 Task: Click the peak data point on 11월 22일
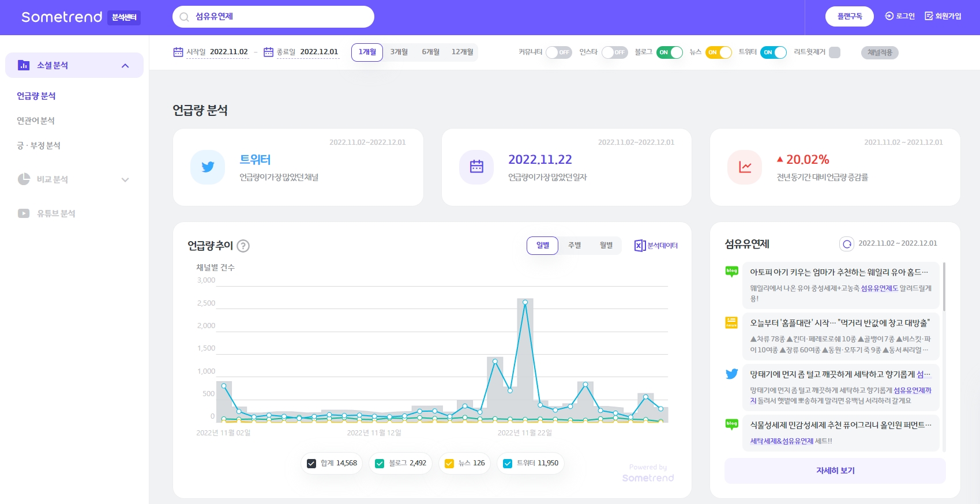[x=525, y=302]
